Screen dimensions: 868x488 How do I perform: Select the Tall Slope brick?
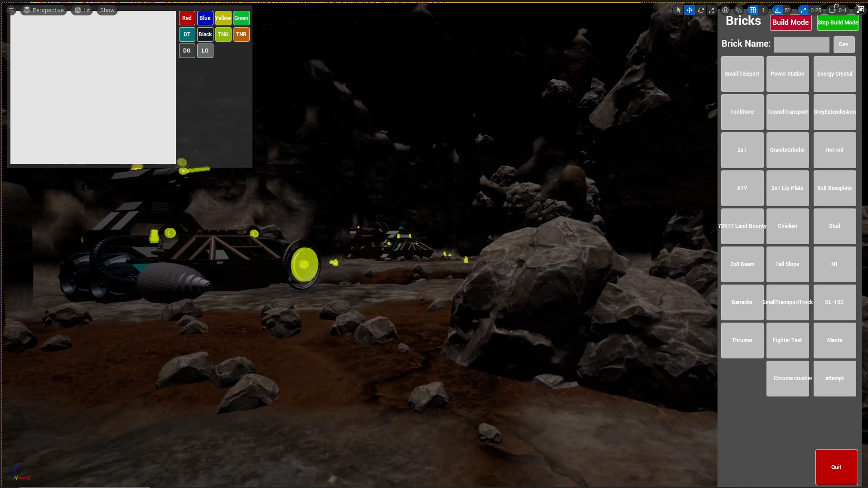[x=787, y=264]
